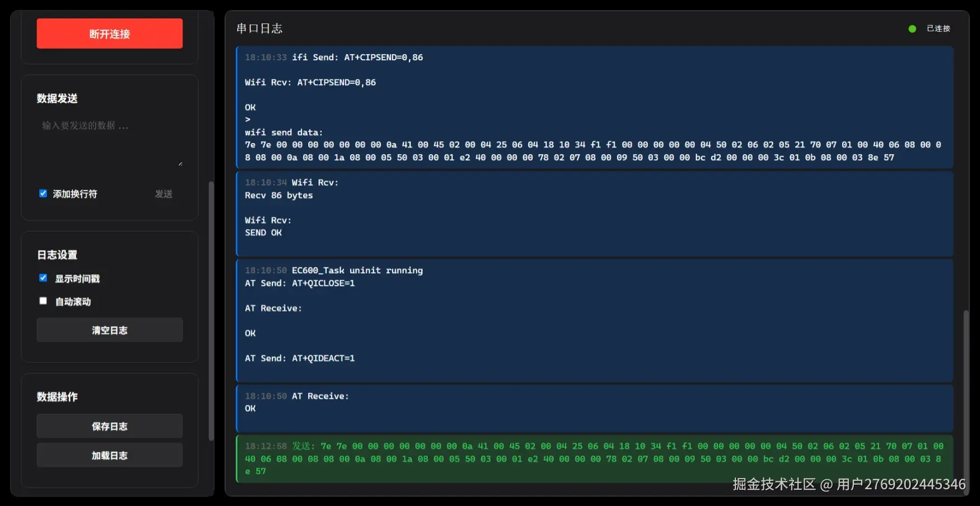Disable the 显示时间戳 checkbox
The height and width of the screenshot is (506, 980).
click(x=43, y=278)
